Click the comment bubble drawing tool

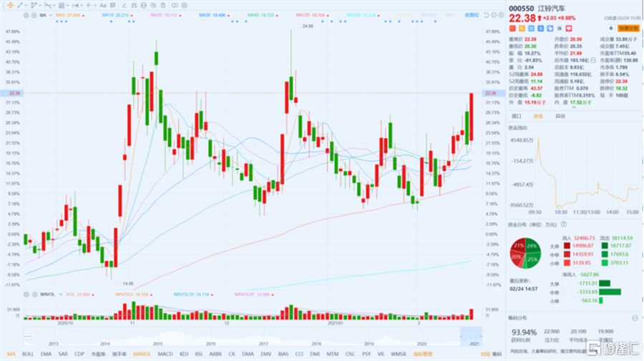coord(112,5)
